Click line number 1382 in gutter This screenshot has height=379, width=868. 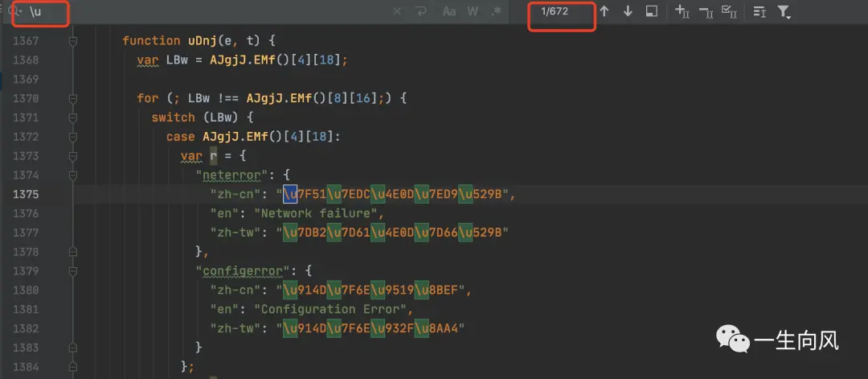(x=26, y=328)
